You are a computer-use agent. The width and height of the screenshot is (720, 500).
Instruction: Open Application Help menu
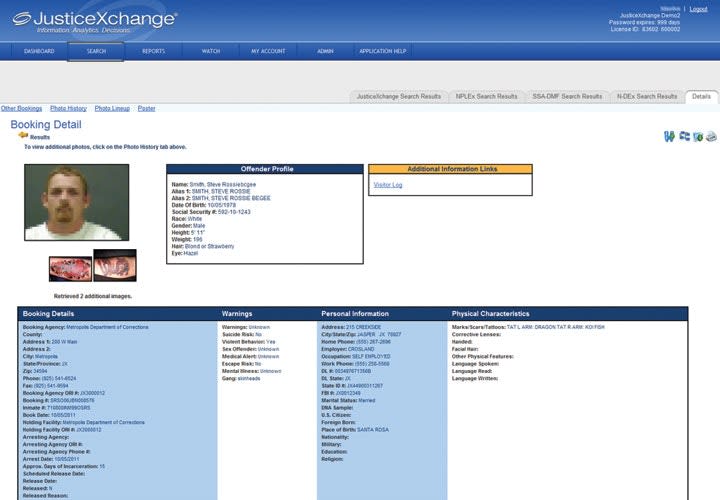[383, 51]
